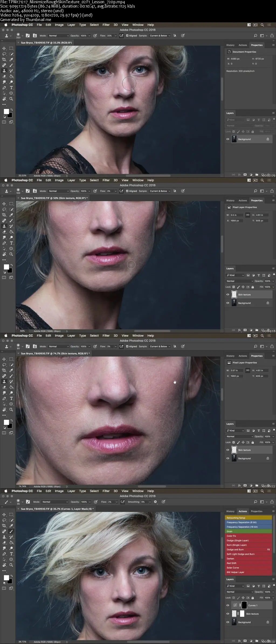
Task: Choose Brush tool in the 74.7% frame
Action: (x=11, y=376)
